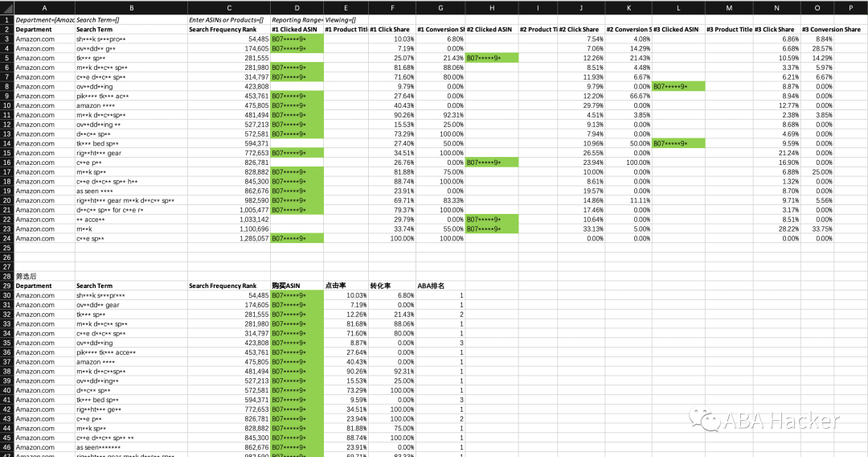
Task: Click rank value '1,005,477'
Action: 228,210
